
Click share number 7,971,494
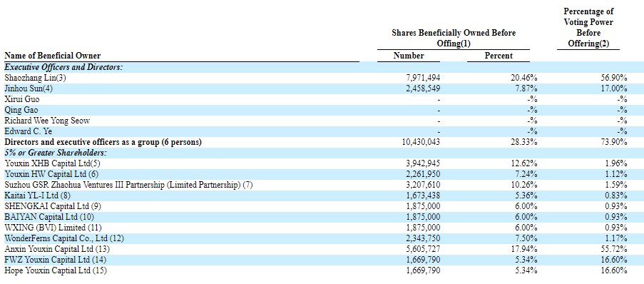[x=423, y=78]
